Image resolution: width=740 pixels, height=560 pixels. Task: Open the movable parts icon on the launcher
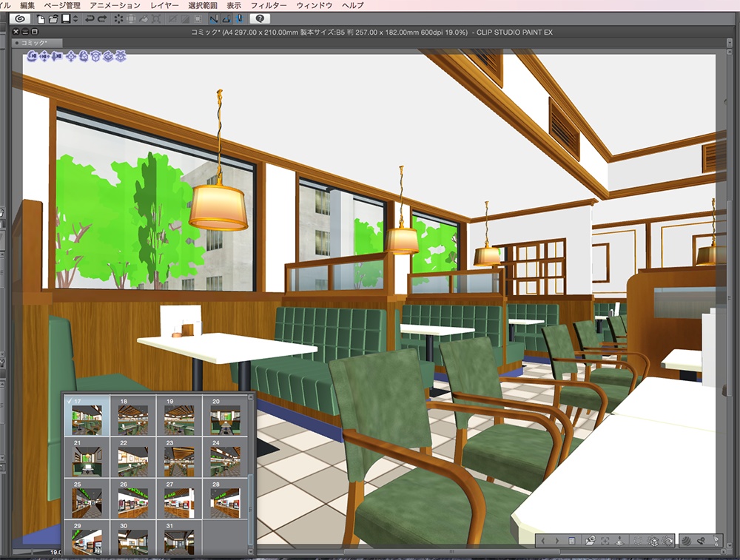716,541
